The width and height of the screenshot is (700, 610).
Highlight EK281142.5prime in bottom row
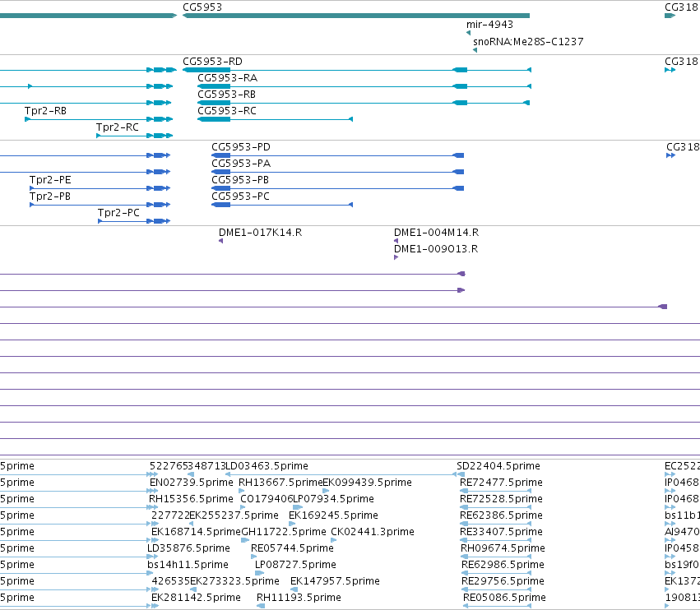(196, 598)
